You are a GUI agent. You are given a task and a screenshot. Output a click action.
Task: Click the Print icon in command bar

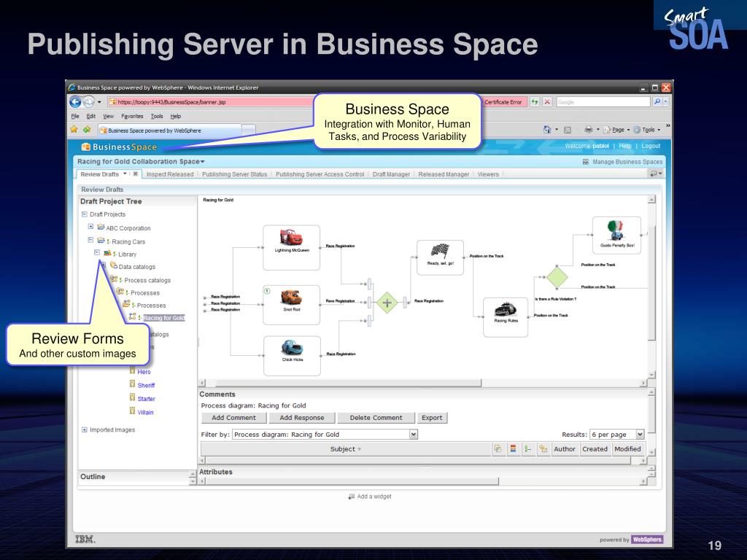click(589, 130)
